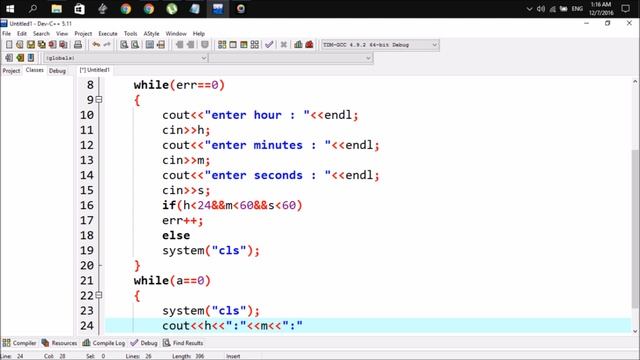Click the taskbar clock showing 1:16 AM
This screenshot has height=360, width=640.
(601, 9)
